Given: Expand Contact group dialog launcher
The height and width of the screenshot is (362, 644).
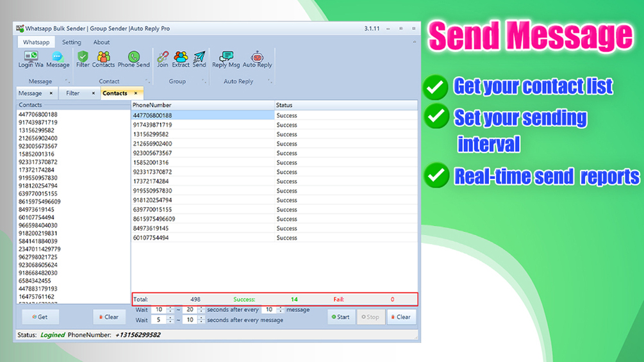Looking at the screenshot, I should click(147, 81).
